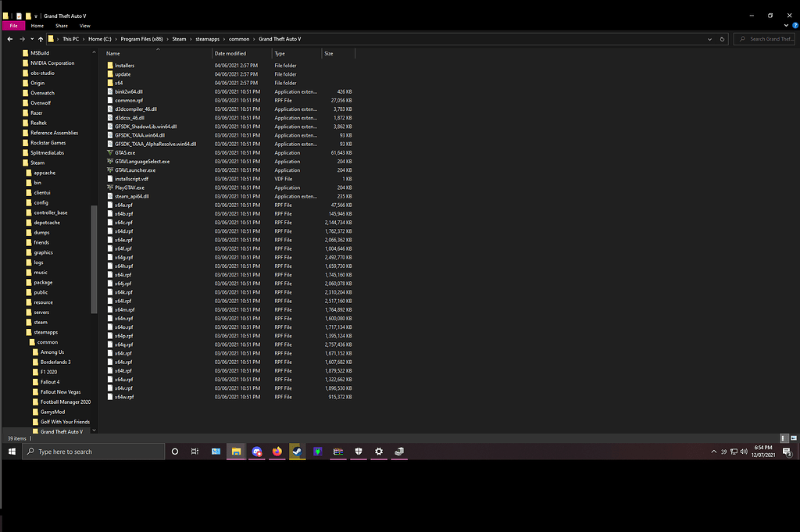Select the GTAVLanguageSelect.exe icon
This screenshot has height=532, width=800.
(x=110, y=161)
